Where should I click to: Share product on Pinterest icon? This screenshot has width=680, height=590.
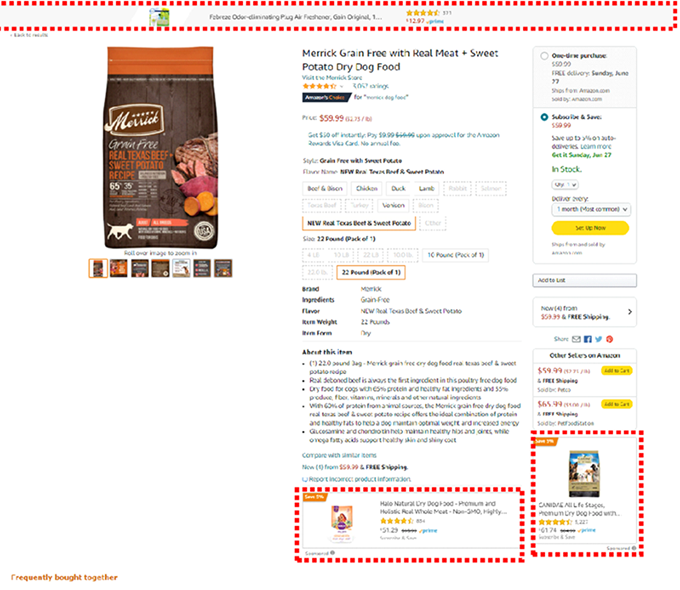click(609, 339)
